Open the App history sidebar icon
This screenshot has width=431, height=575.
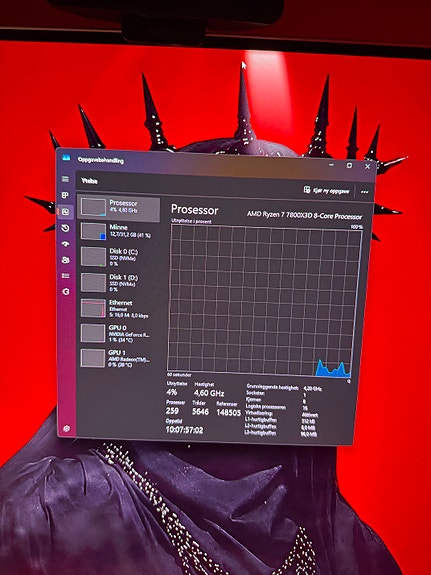click(66, 228)
